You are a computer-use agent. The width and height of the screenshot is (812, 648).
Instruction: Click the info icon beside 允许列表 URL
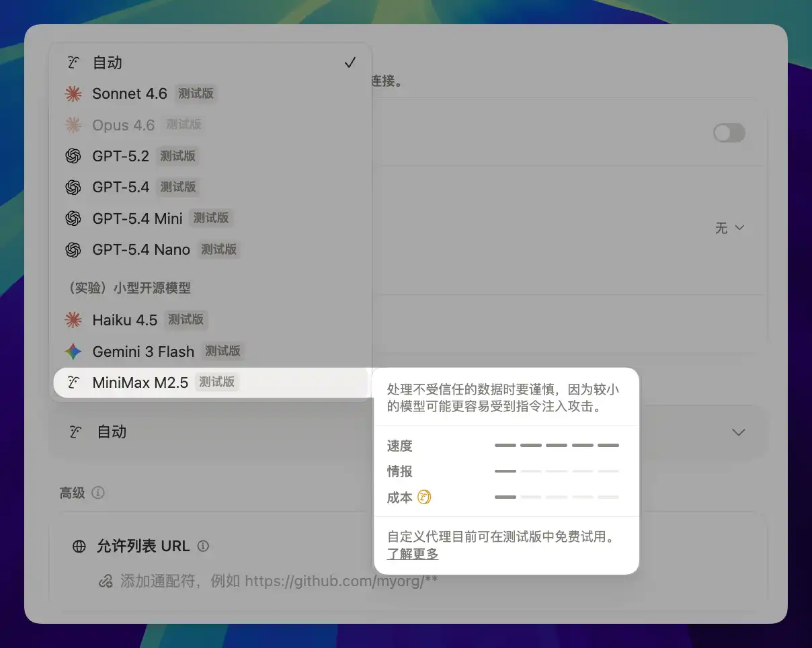(203, 546)
